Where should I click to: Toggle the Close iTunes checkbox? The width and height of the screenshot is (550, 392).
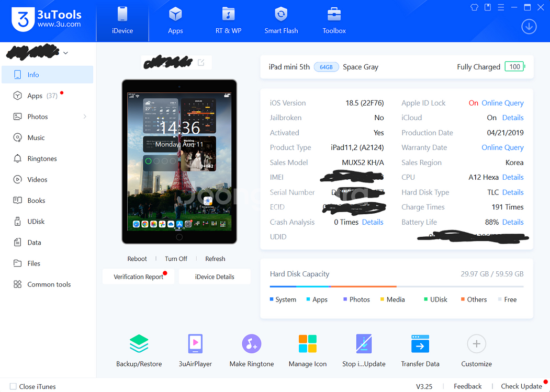point(13,386)
